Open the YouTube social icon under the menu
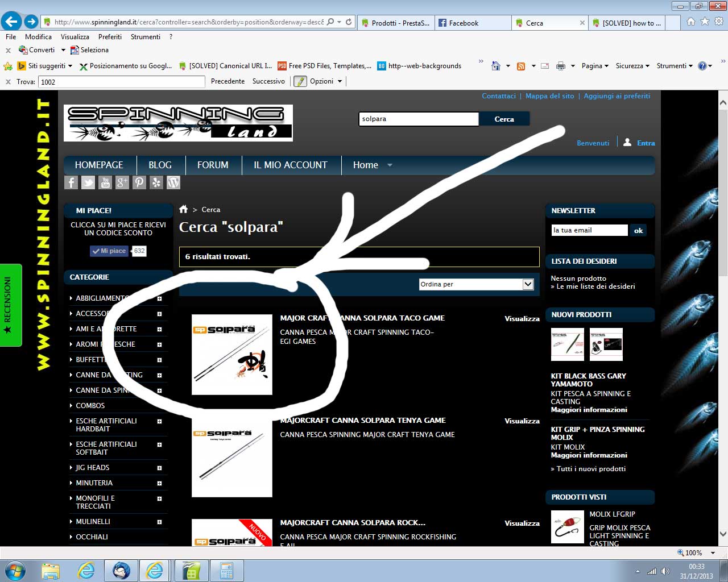This screenshot has width=728, height=582. point(105,182)
